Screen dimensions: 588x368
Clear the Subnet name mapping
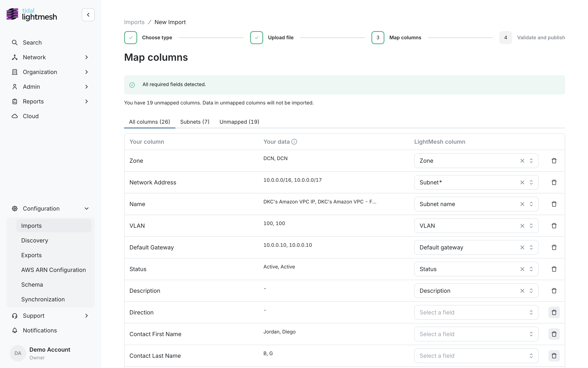(x=522, y=204)
